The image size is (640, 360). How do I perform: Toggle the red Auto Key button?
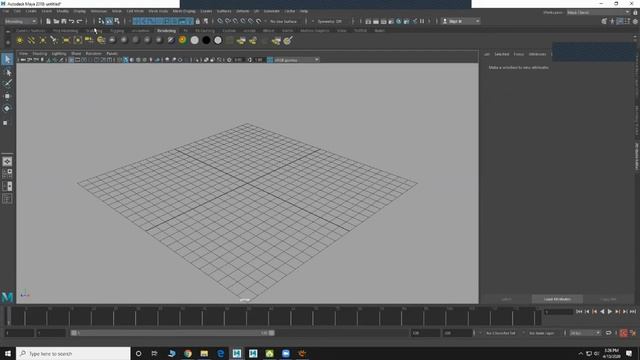pos(623,333)
